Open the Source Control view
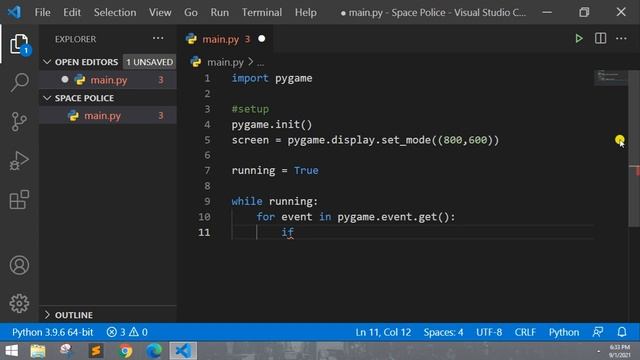The image size is (640, 360). coord(19,122)
